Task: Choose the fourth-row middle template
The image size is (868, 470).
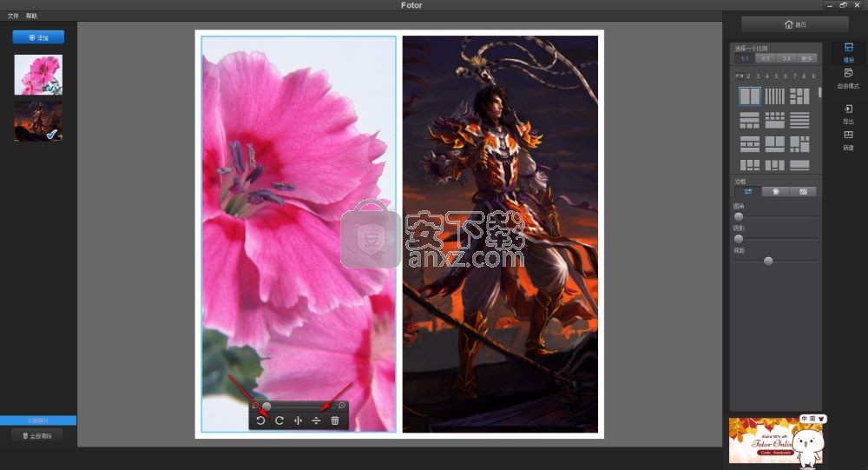Action: (774, 165)
